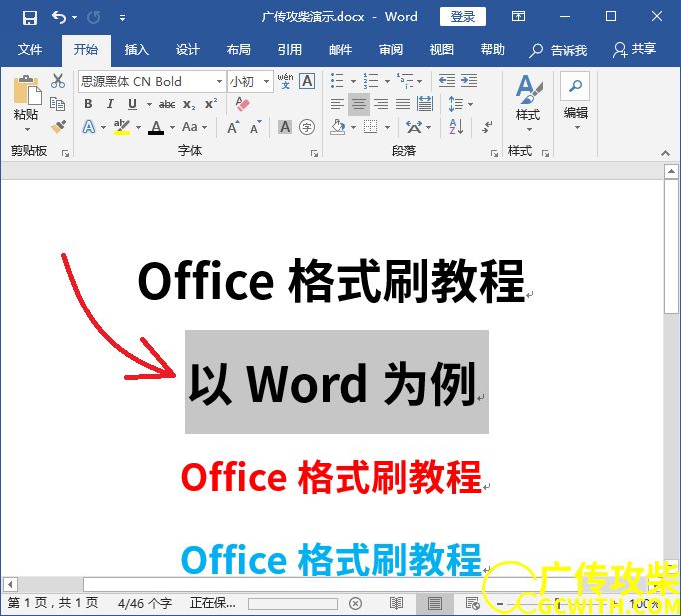Apply numbered list
681x616 pixels.
click(x=370, y=81)
